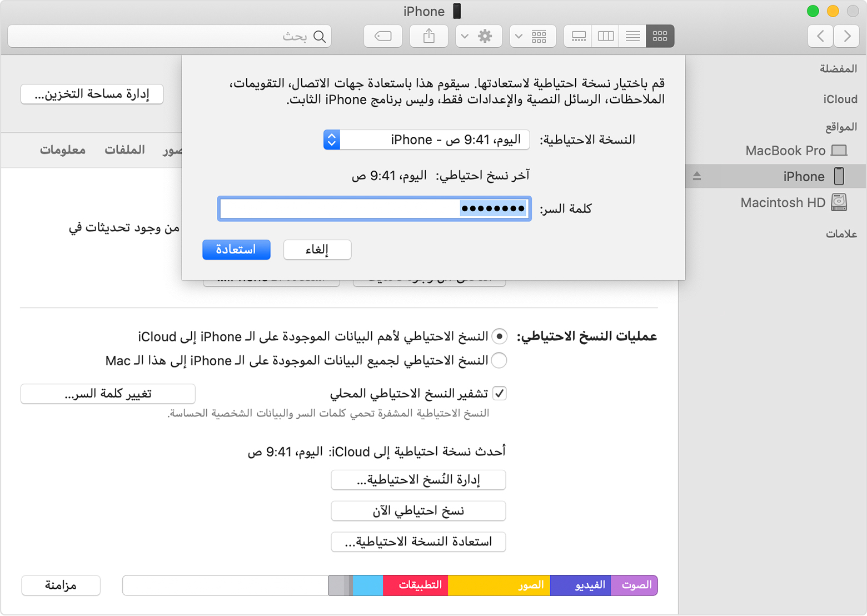
Task: Click the blue استعادة restore button
Action: (236, 250)
